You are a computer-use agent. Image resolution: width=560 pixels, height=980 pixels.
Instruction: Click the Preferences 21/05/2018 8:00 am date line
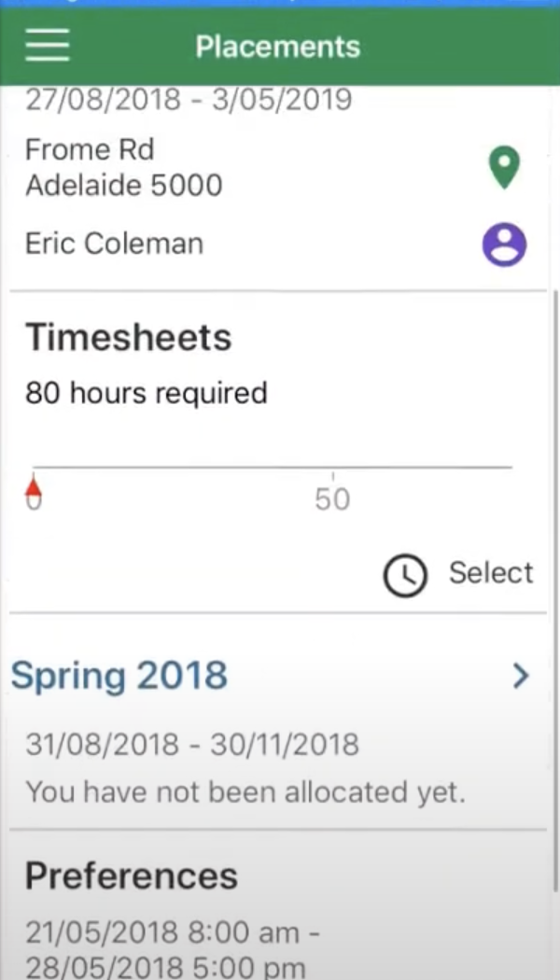[162, 932]
